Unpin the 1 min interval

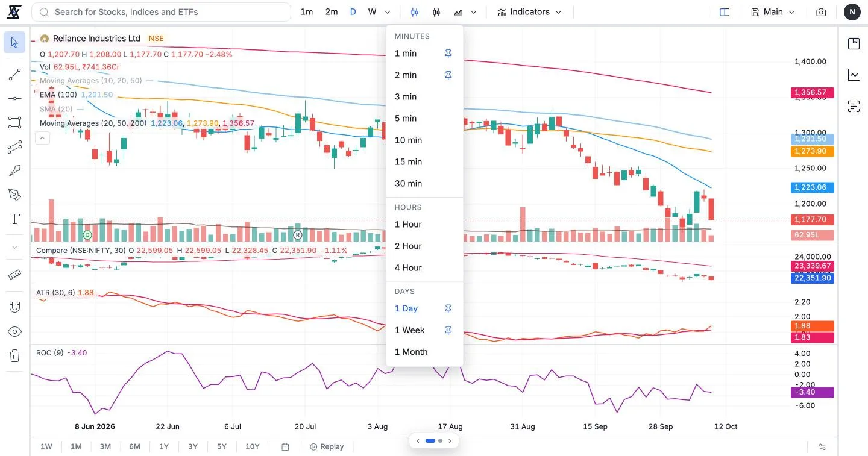coord(448,54)
